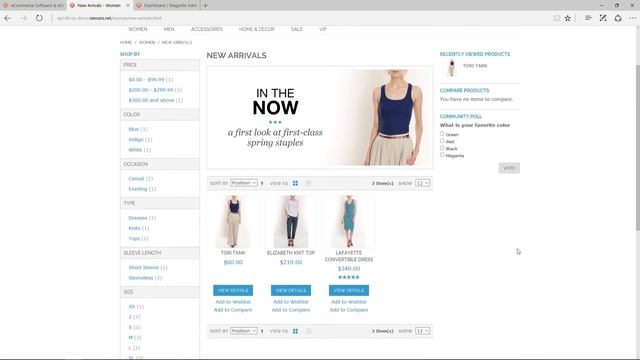
Task: Click Women breadcrumb link
Action: point(147,42)
